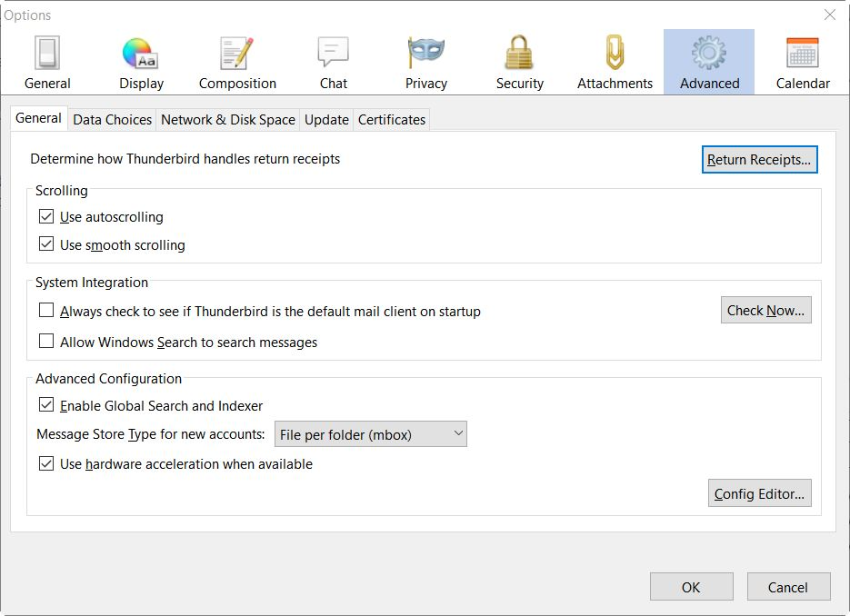
Task: Open the General options category icon
Action: (x=47, y=55)
